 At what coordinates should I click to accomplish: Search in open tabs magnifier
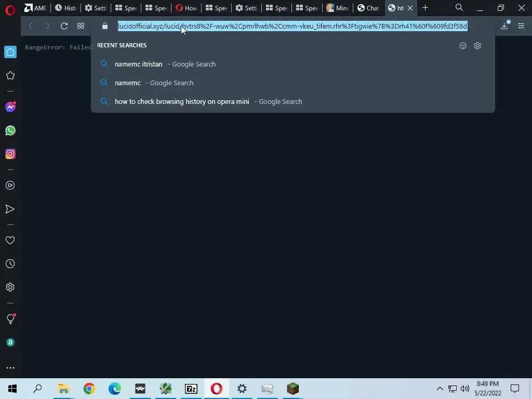pyautogui.click(x=459, y=7)
